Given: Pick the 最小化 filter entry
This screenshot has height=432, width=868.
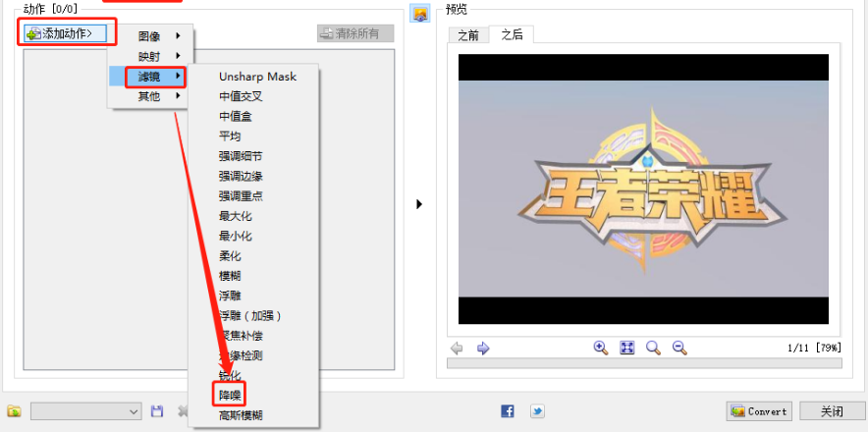Looking at the screenshot, I should pyautogui.click(x=236, y=236).
